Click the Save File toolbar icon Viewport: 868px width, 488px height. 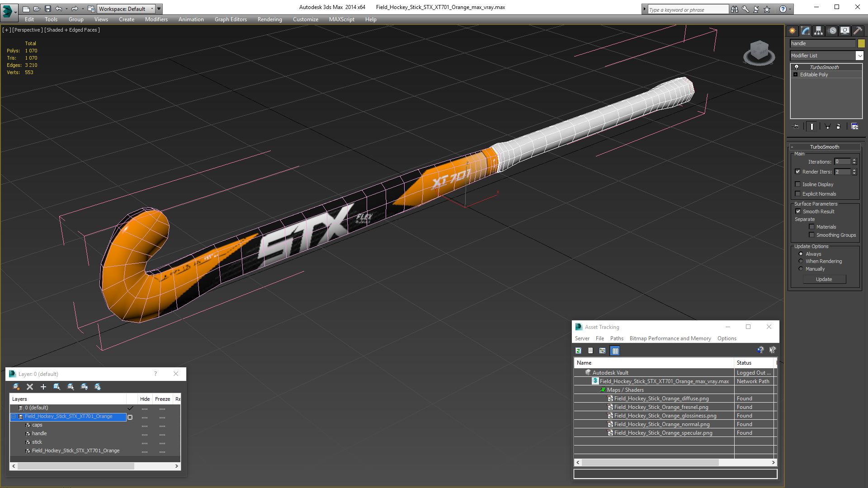(48, 9)
